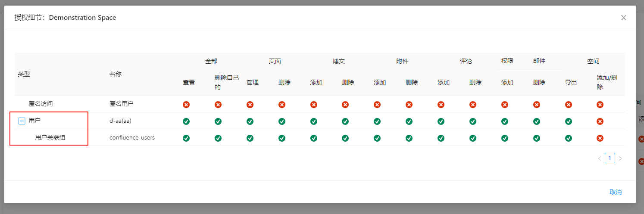Click the confluence-users group name
This screenshot has height=214, width=644.
click(x=132, y=138)
